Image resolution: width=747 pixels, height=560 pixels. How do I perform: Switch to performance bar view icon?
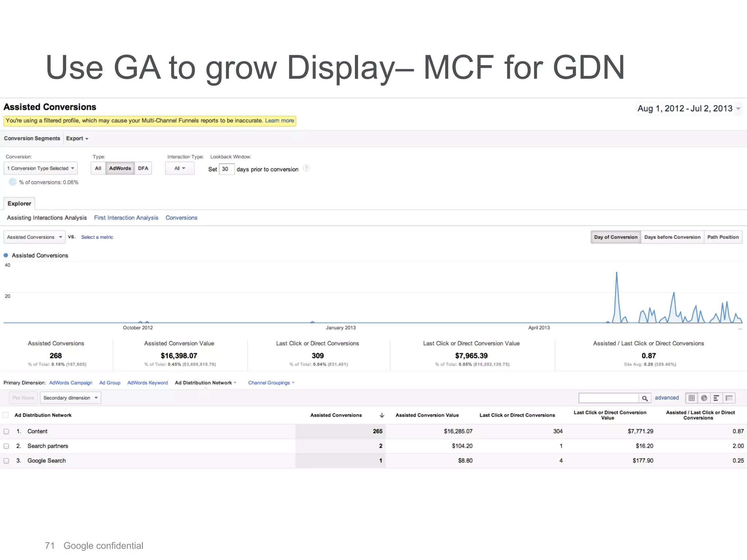tap(716, 398)
